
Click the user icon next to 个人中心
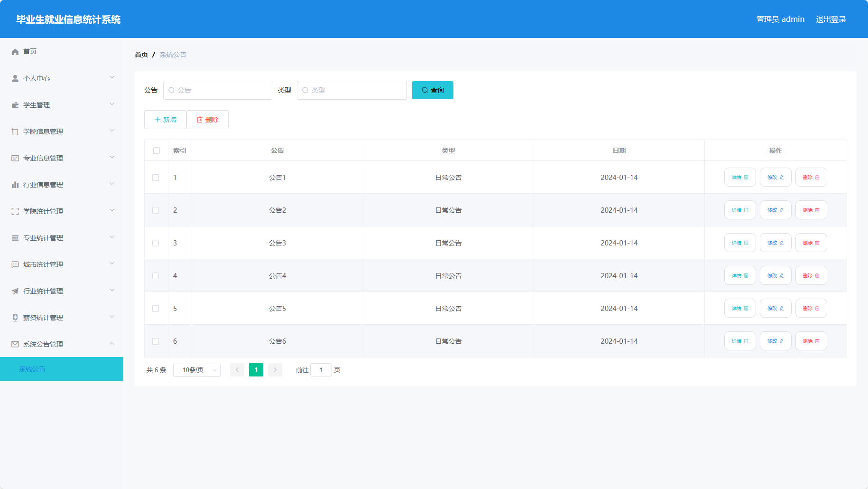pos(15,78)
